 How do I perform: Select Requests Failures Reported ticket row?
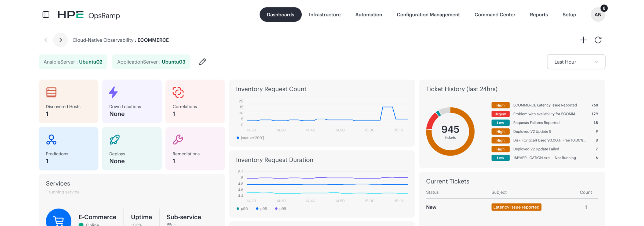tap(545, 123)
